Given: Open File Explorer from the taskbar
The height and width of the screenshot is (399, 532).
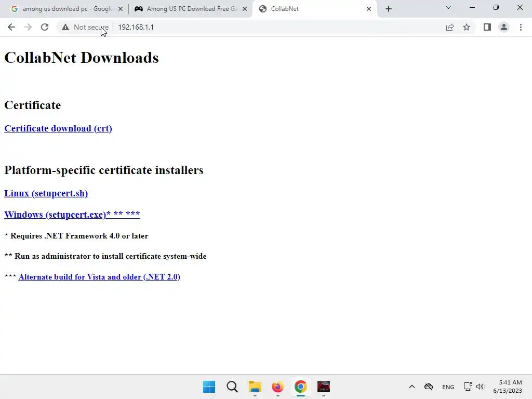Looking at the screenshot, I should click(x=255, y=387).
